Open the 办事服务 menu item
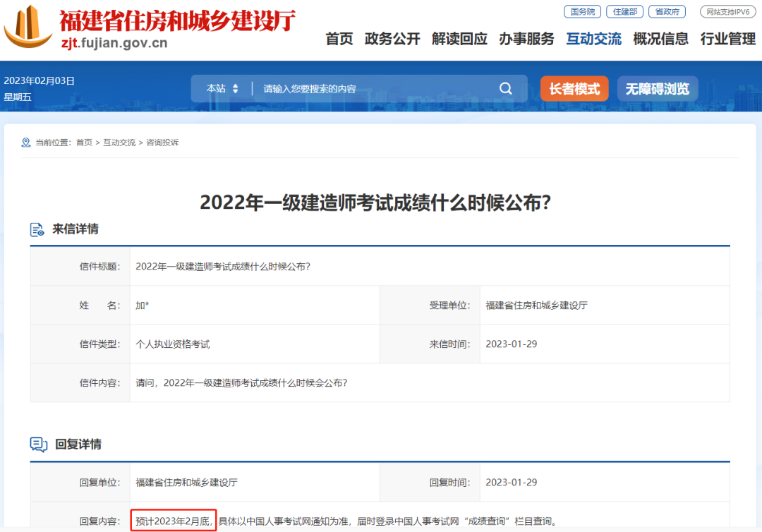Screen dimensions: 762x532 pos(526,40)
